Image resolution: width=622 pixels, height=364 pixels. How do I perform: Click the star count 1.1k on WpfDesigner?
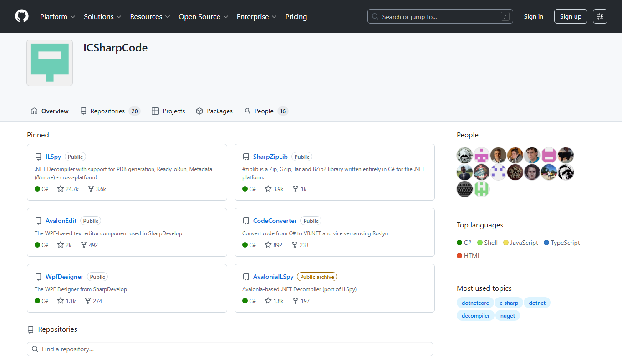pos(66,301)
